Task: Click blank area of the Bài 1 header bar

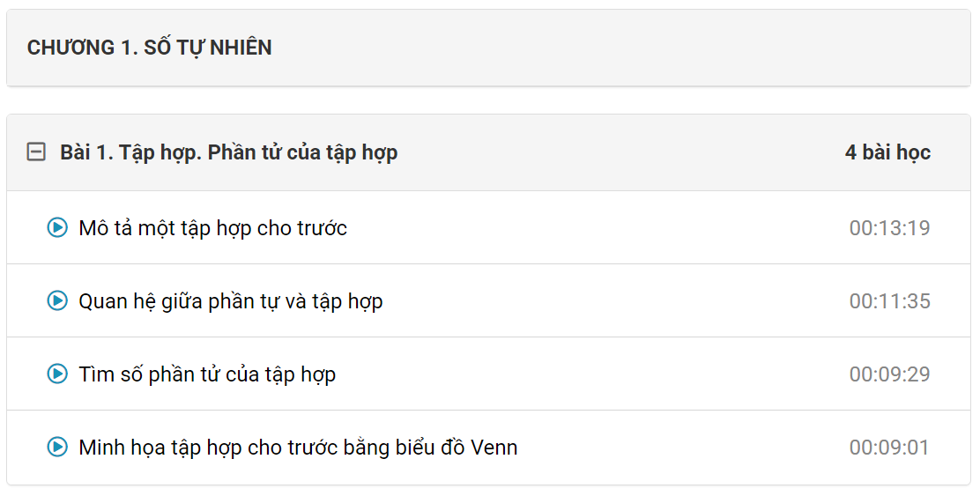Action: pyautogui.click(x=617, y=152)
